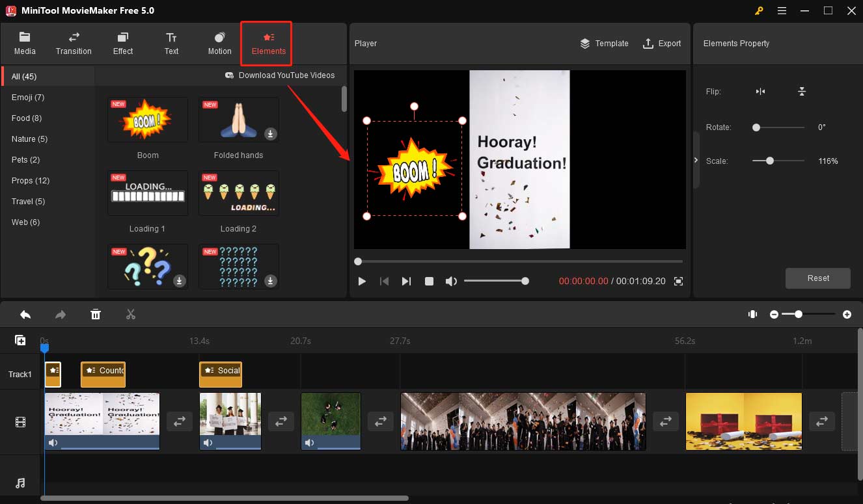This screenshot has height=504, width=863.
Task: Click the Scale slider handle
Action: tap(771, 161)
